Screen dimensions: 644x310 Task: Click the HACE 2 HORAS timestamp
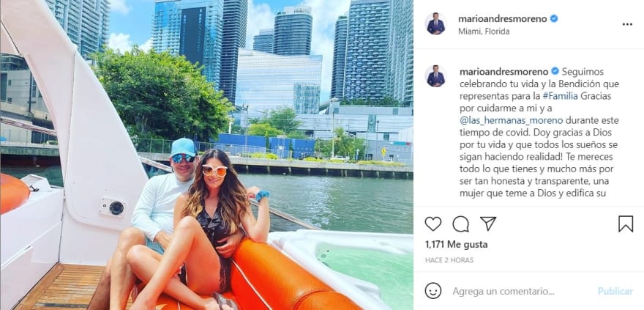[449, 260]
